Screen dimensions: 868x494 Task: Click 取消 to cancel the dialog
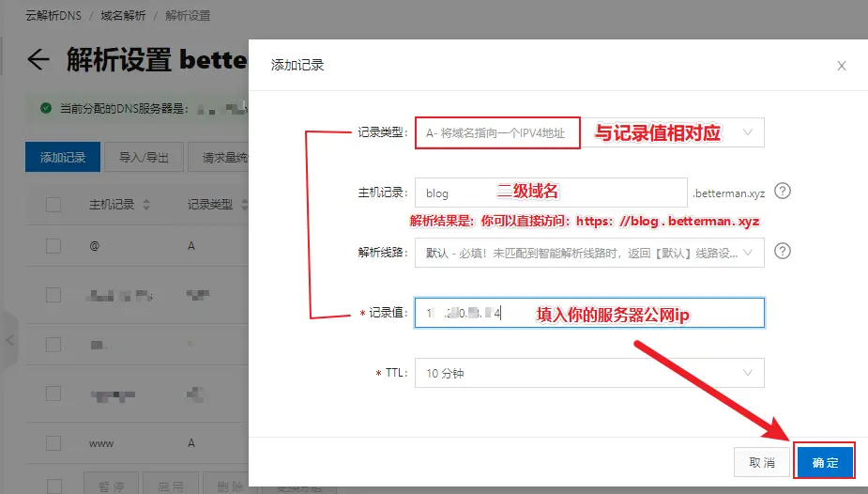(762, 462)
